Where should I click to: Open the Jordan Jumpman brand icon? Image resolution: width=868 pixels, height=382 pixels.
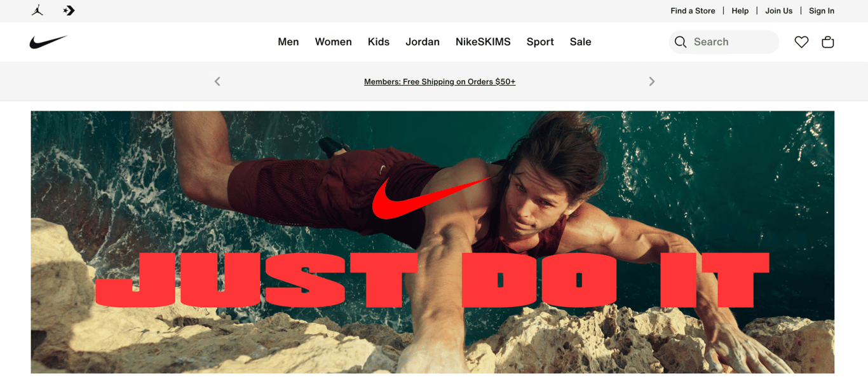coord(37,10)
